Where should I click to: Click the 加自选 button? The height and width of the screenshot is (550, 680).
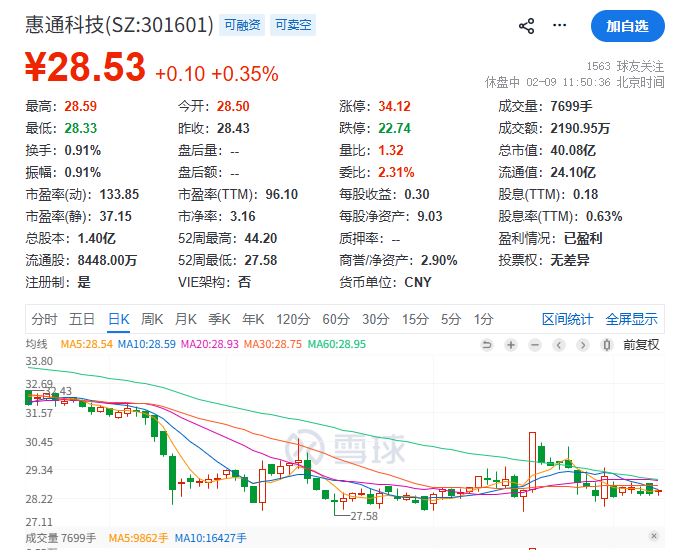(x=627, y=27)
